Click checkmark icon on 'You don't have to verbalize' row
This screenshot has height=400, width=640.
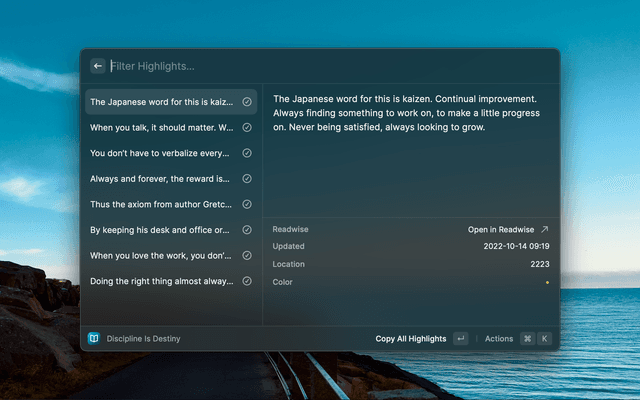247,153
